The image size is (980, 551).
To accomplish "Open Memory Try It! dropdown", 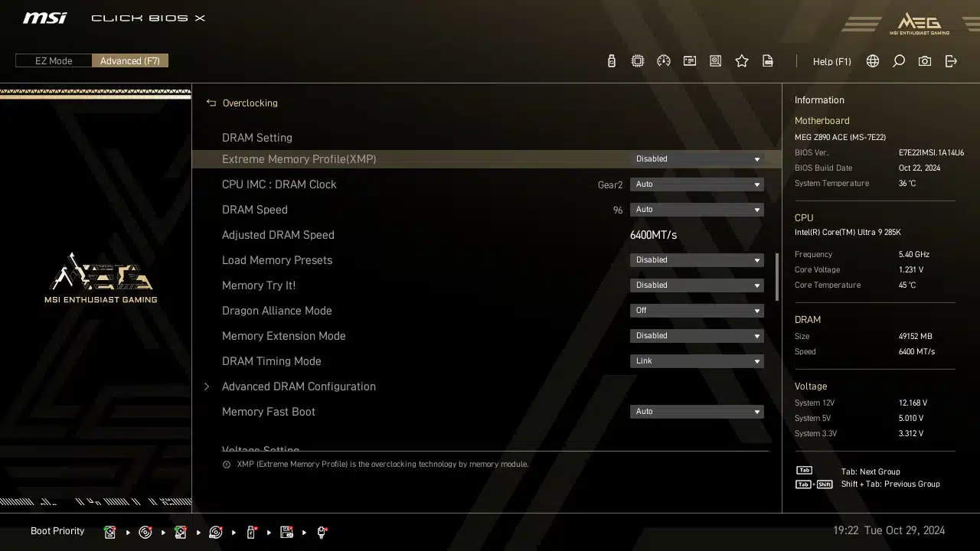I will (697, 285).
